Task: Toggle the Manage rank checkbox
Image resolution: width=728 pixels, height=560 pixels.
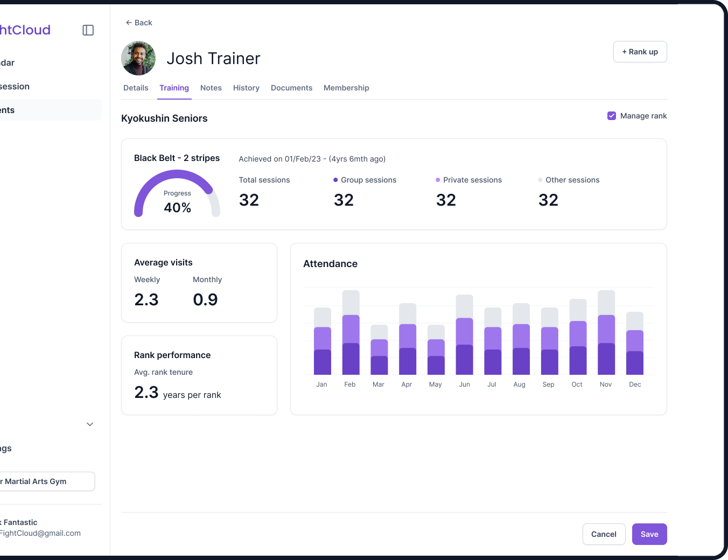Action: pos(612,116)
